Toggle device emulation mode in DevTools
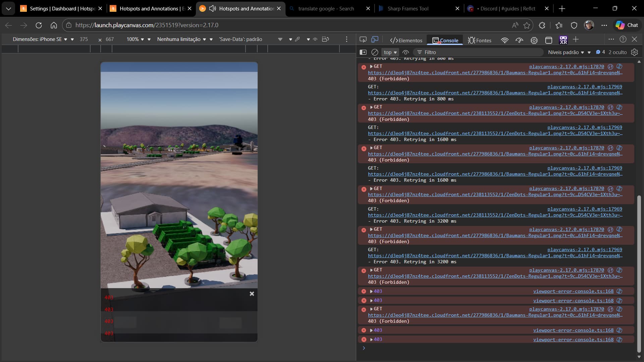The image size is (644, 362). [x=375, y=40]
